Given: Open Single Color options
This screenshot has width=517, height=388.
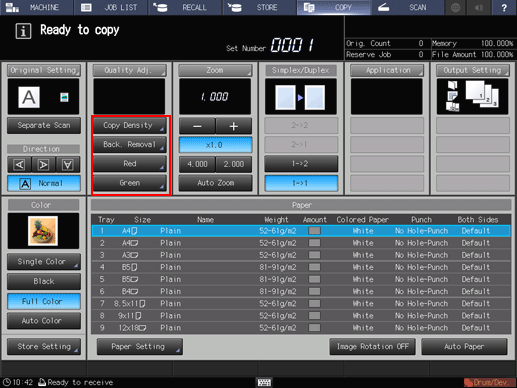Looking at the screenshot, I should pos(44,262).
